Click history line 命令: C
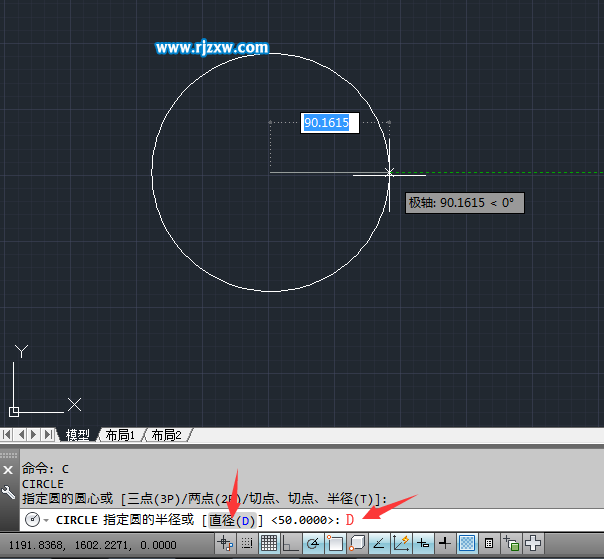 45,469
